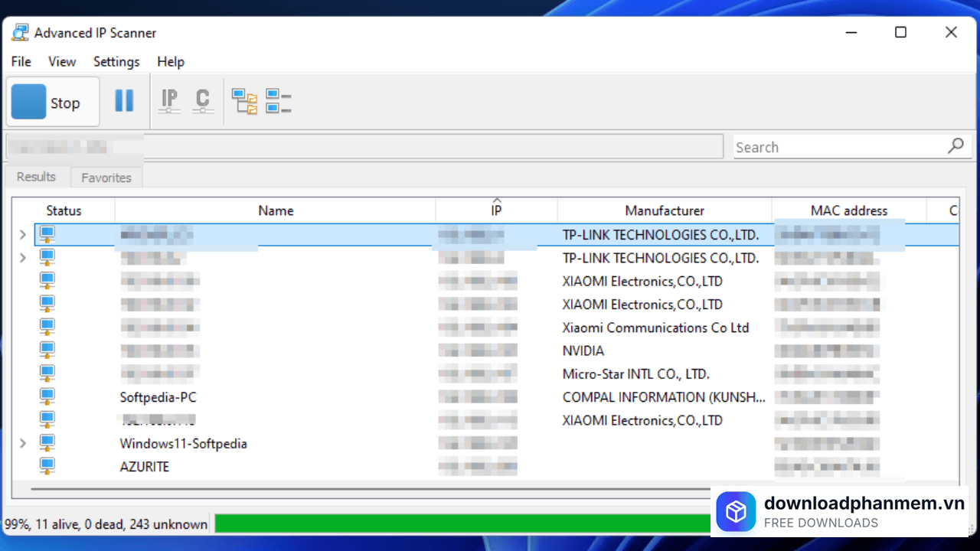Viewport: 980px width, 551px height.
Task: Switch to the Favorites tab
Action: (106, 178)
